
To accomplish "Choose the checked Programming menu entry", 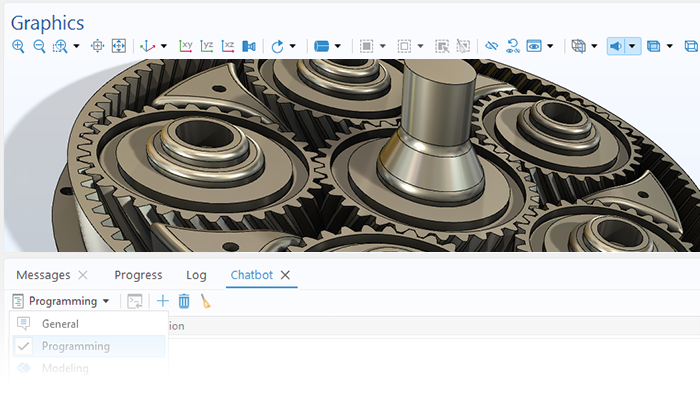I will click(x=89, y=346).
